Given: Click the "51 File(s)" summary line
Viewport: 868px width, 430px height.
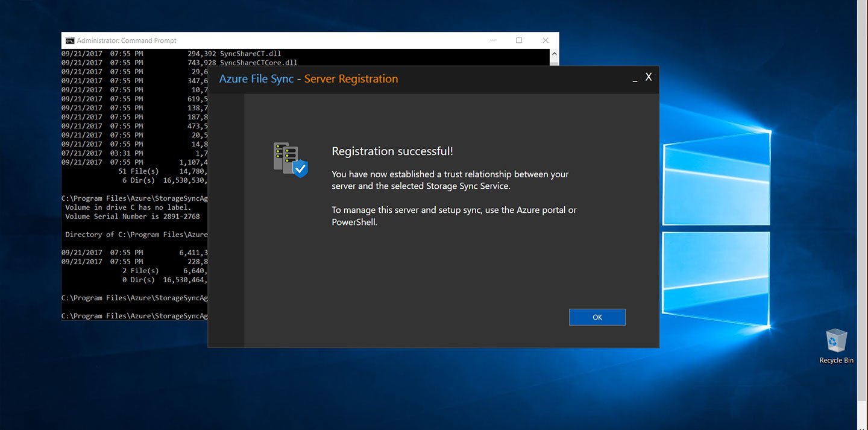Looking at the screenshot, I should tap(163, 171).
